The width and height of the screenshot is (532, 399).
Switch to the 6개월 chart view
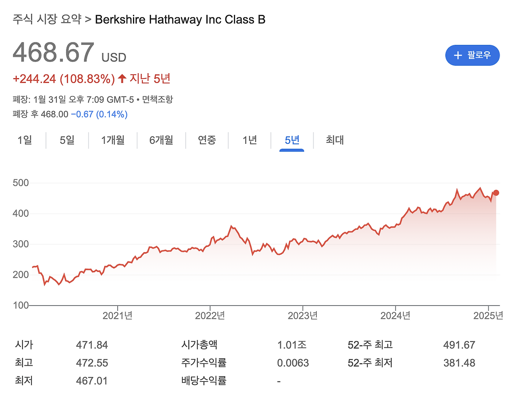click(160, 140)
